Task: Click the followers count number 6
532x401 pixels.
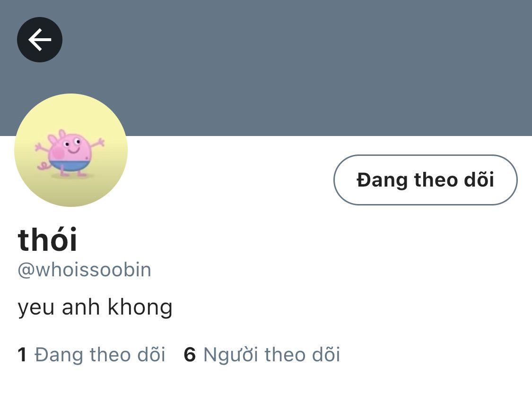Action: coord(190,355)
